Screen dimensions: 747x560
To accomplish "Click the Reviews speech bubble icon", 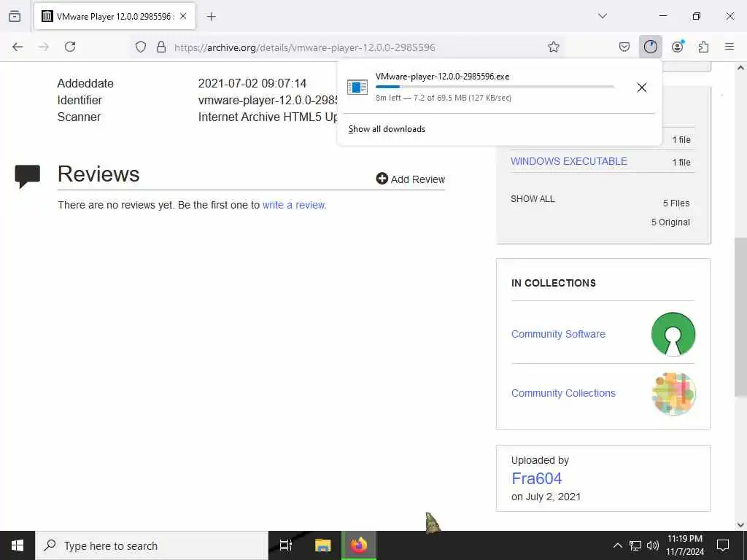I will click(28, 176).
